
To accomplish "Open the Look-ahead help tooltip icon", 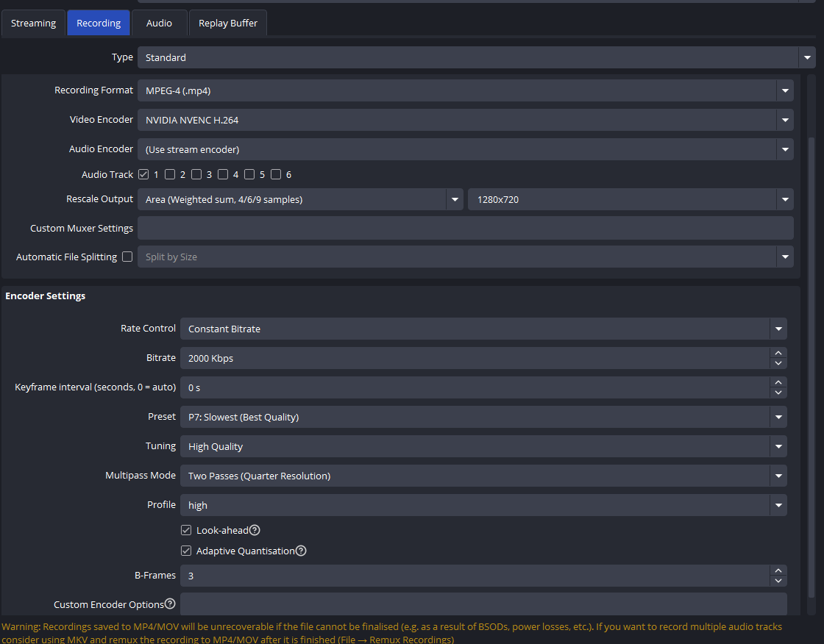I will (255, 530).
